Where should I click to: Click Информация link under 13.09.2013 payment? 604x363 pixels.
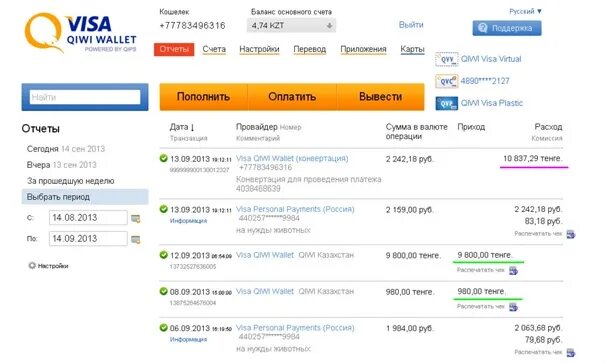pos(188,221)
